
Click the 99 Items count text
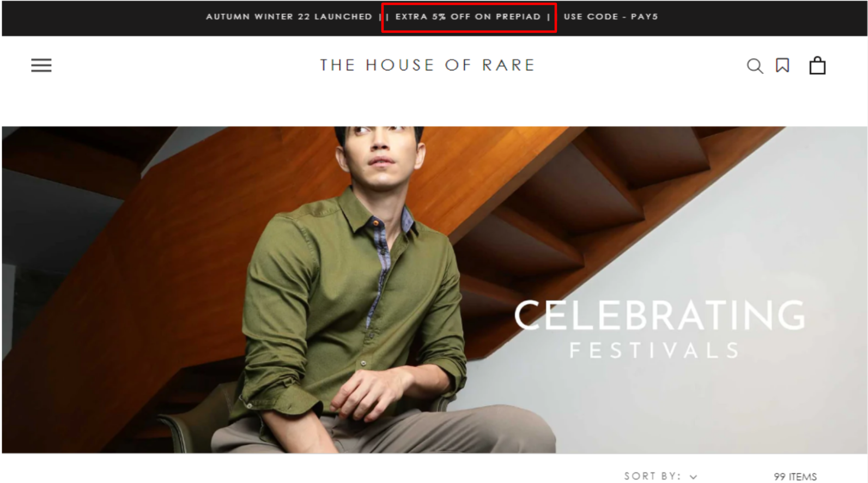pyautogui.click(x=795, y=476)
